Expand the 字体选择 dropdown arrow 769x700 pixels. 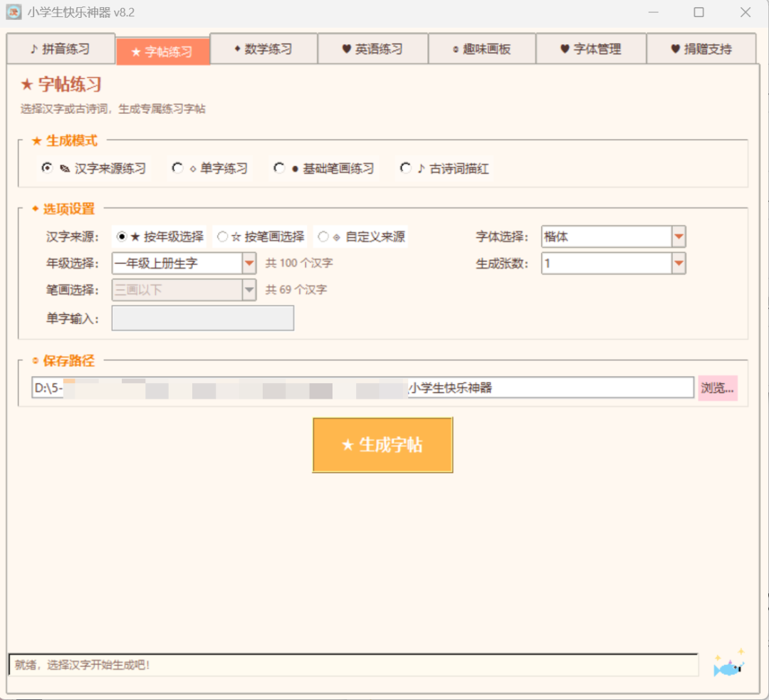pos(679,237)
